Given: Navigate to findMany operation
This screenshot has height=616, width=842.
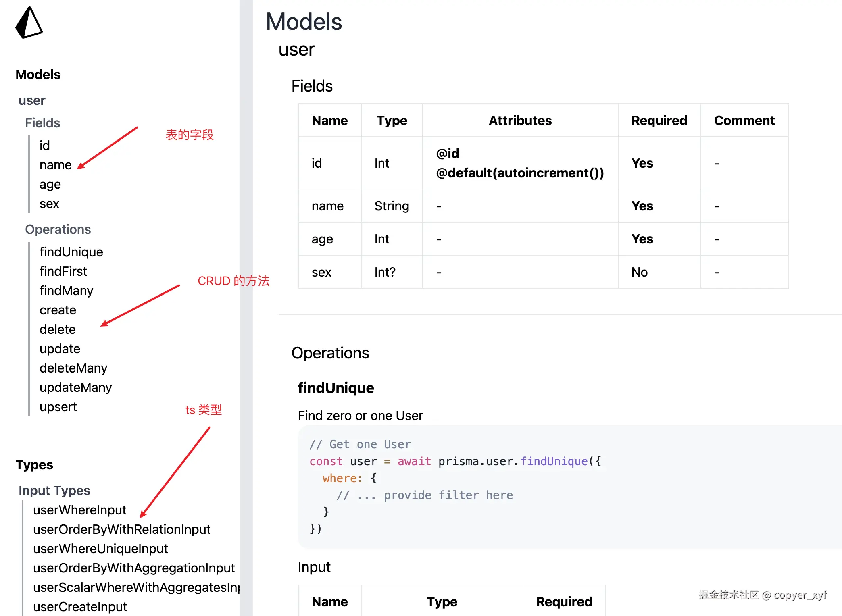Looking at the screenshot, I should tap(66, 291).
